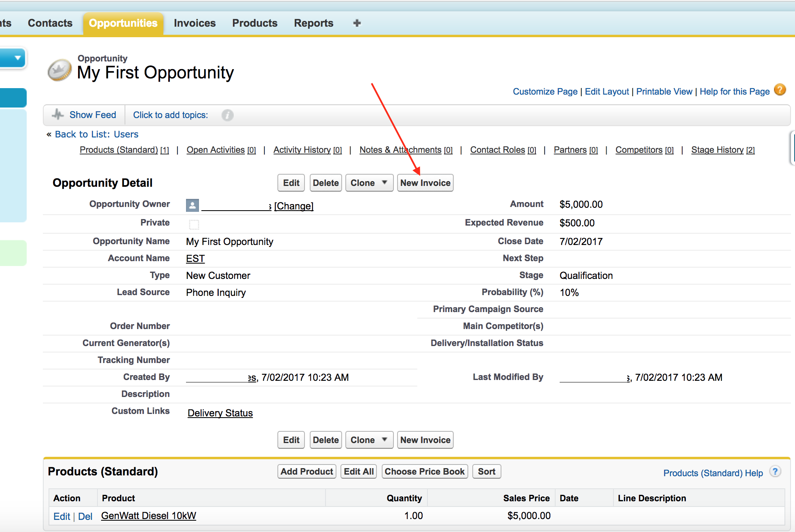The width and height of the screenshot is (795, 532).
Task: Click the bottom New Invoice button
Action: click(x=425, y=440)
